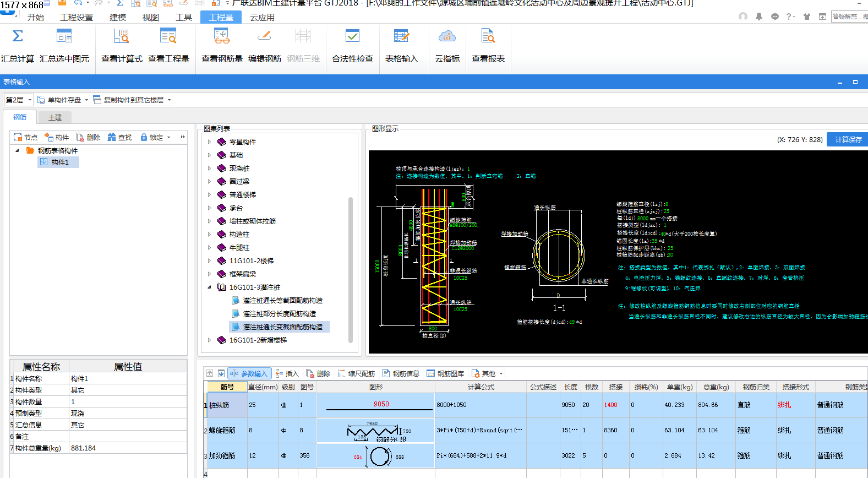Viewport: 868px width, 478px height.
Task: Click 锁定 lock button
Action: pyautogui.click(x=152, y=137)
